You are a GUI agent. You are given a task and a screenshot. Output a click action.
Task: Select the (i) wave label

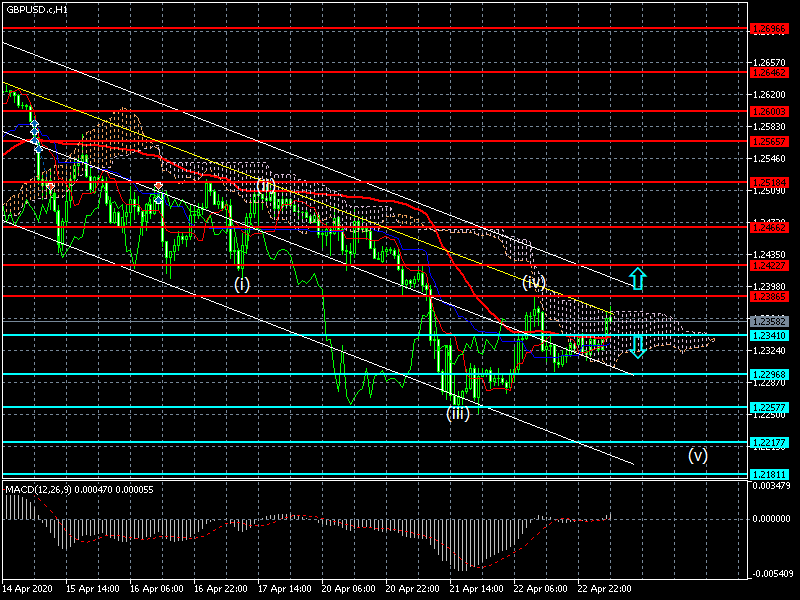tap(242, 284)
